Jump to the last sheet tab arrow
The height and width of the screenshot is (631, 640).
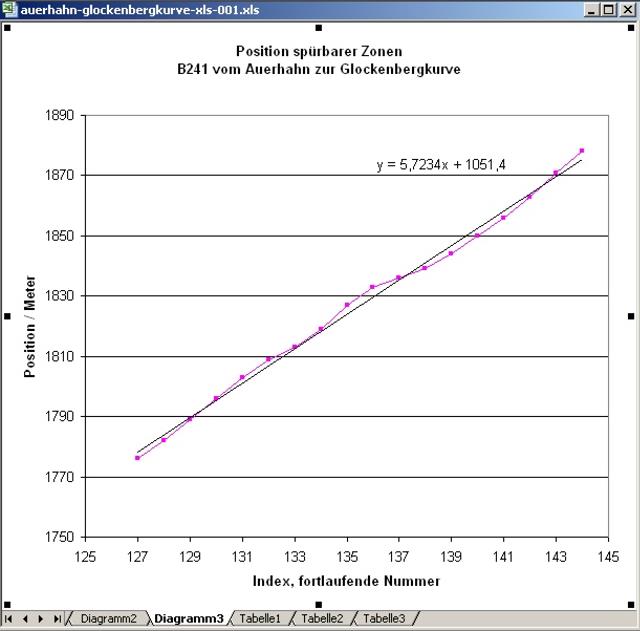57,619
